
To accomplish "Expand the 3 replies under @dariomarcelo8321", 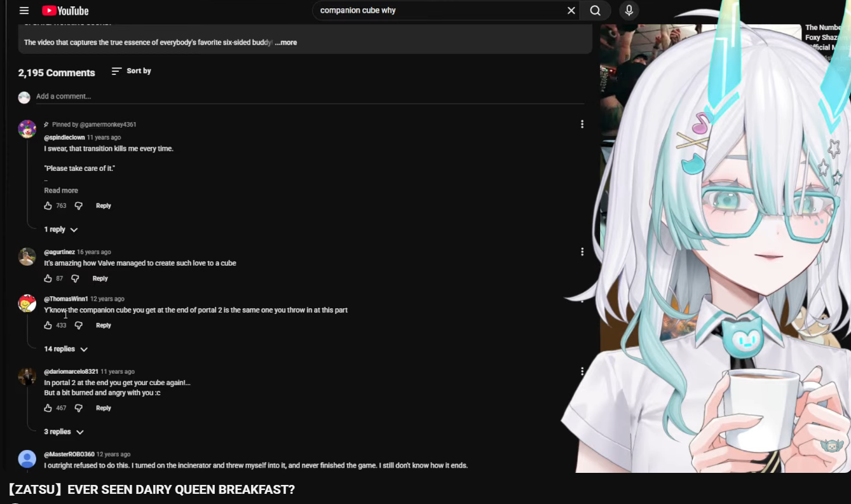I will [64, 432].
